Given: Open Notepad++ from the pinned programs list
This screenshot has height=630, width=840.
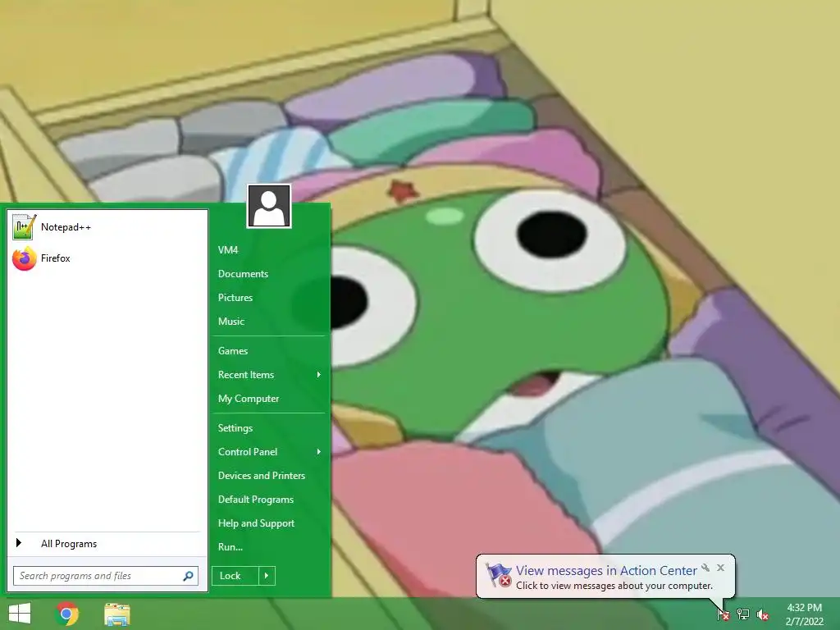Looking at the screenshot, I should pos(107,227).
